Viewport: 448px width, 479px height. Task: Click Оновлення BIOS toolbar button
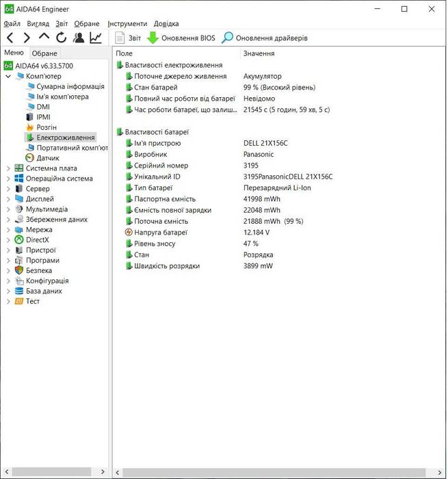tap(181, 38)
